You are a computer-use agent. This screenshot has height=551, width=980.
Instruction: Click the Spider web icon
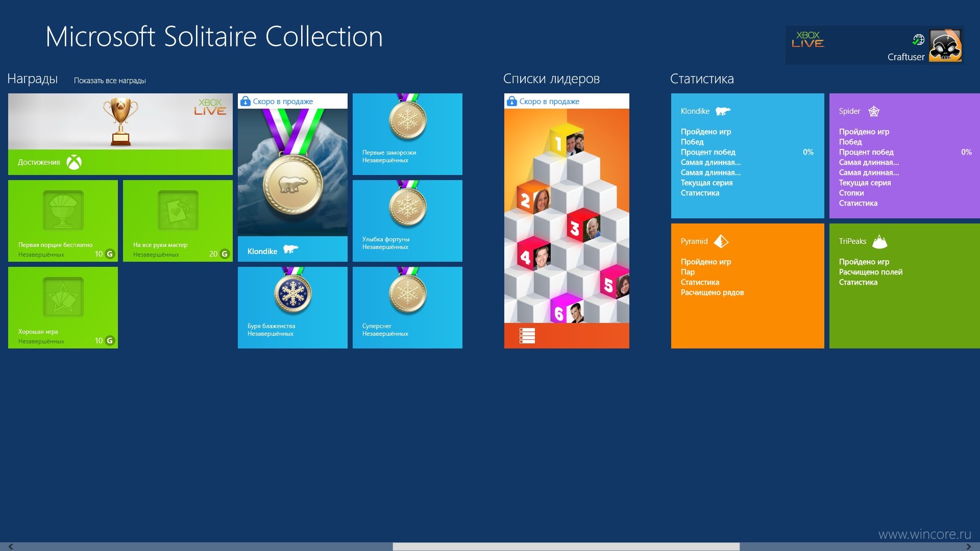[x=874, y=111]
